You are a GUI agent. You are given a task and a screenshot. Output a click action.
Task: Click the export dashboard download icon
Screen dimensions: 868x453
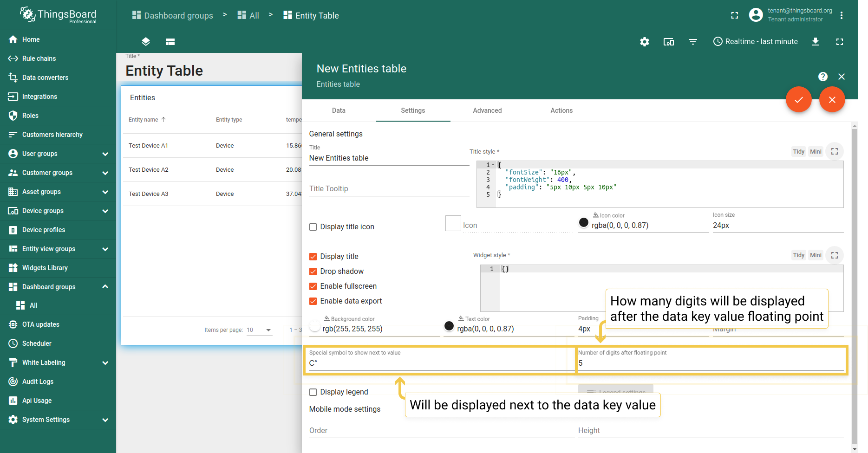[816, 42]
